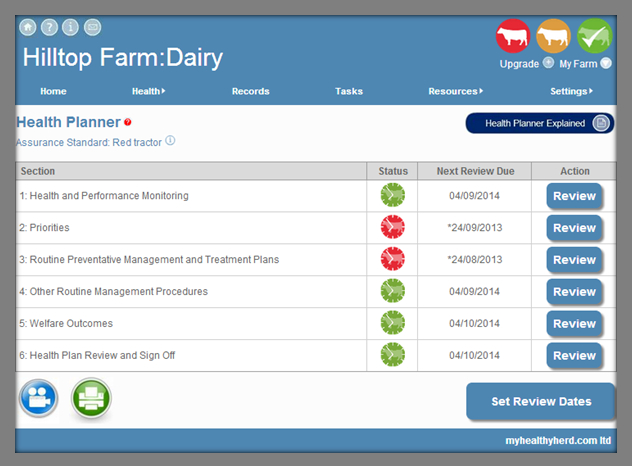Screen dimensions: 632x466
Task: Click red status clock for Priorities
Action: click(x=393, y=227)
